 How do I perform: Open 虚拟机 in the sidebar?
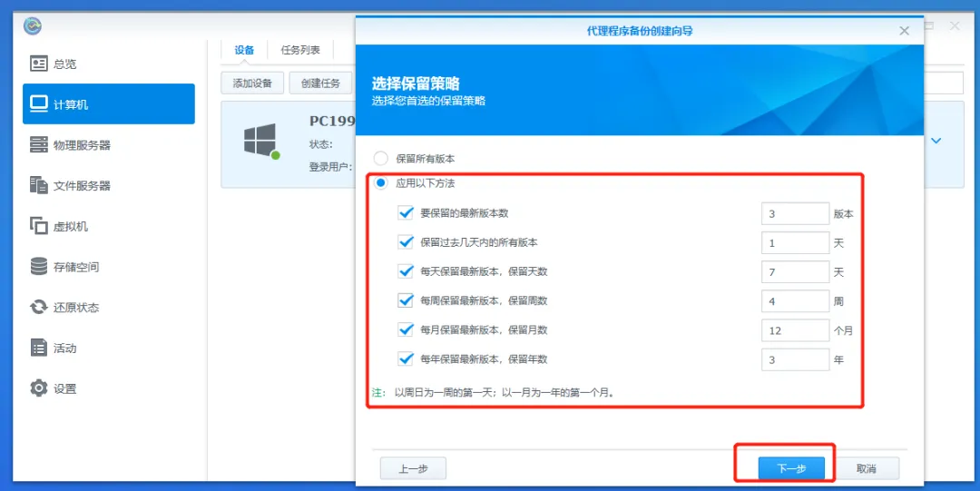[x=108, y=226]
